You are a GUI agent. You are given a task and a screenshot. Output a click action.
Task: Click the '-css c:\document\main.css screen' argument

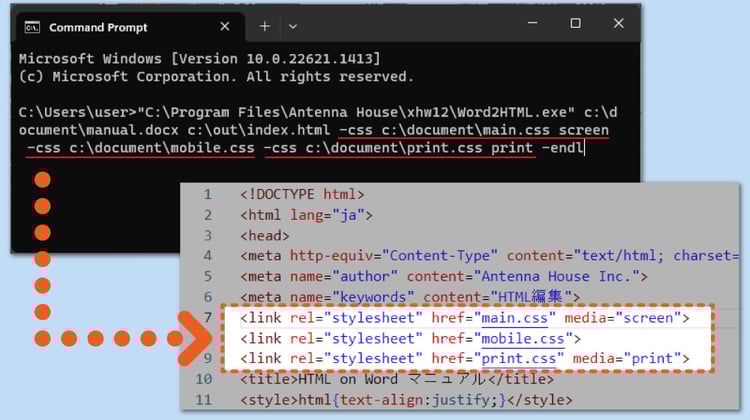tap(474, 130)
